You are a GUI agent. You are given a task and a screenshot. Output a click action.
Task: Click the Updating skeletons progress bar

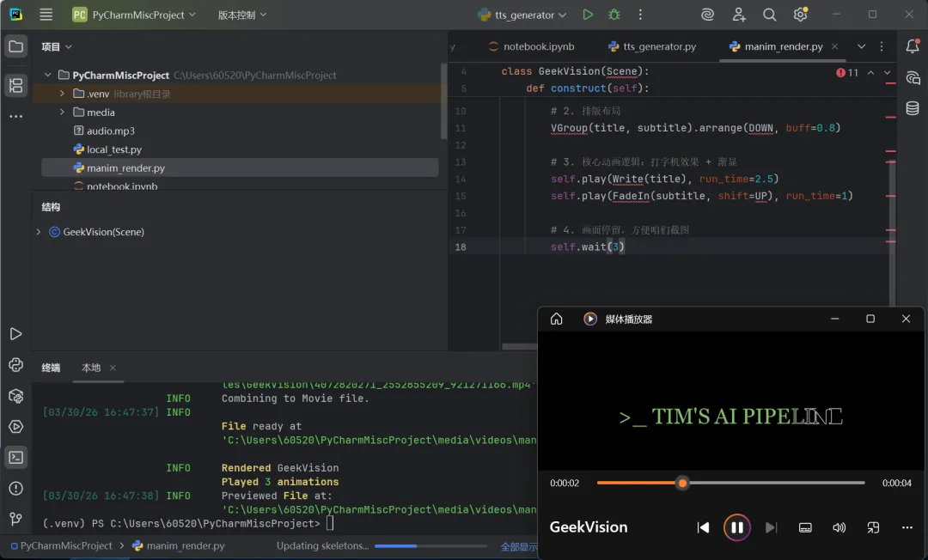[x=430, y=545]
